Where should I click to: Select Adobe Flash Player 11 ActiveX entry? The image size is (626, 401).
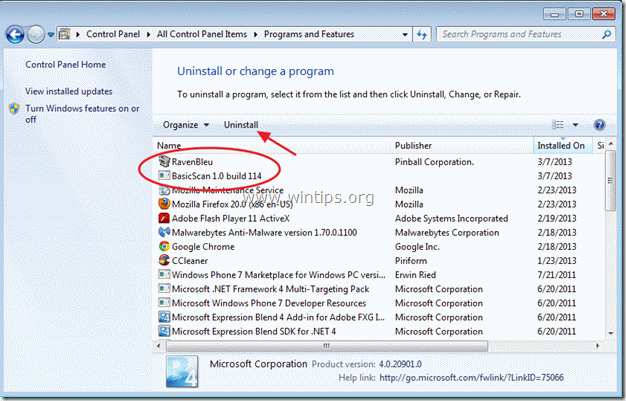pos(230,219)
